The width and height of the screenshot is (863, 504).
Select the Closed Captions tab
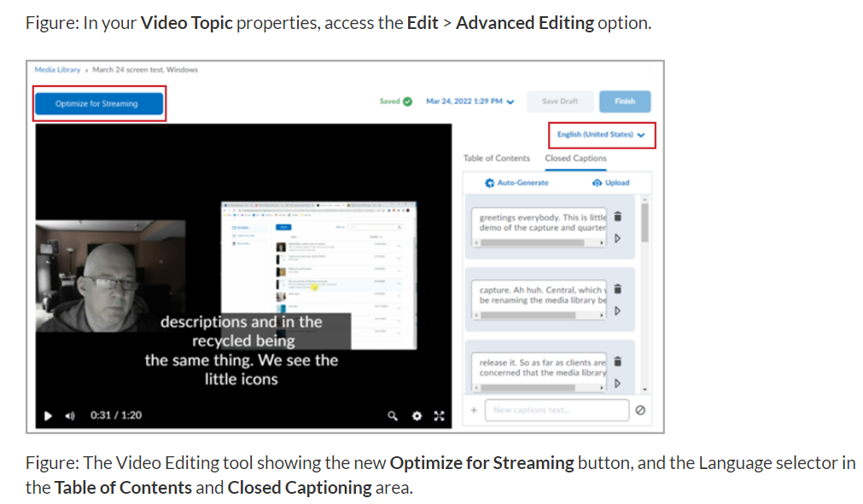click(575, 158)
